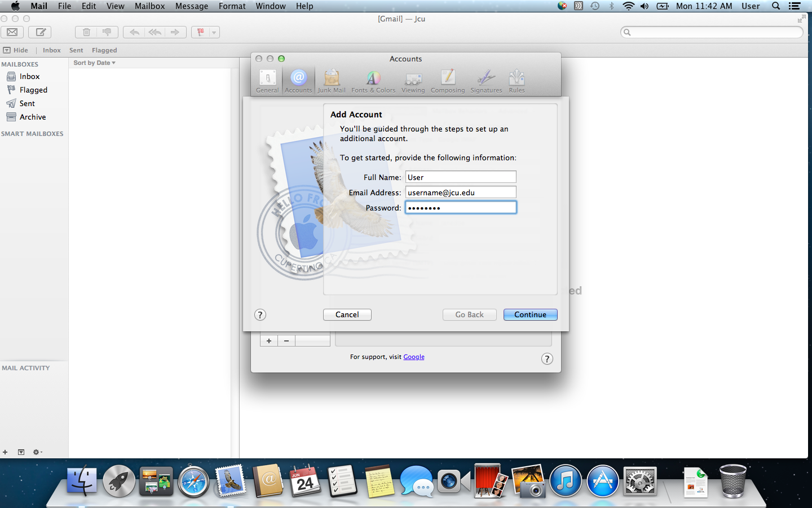The height and width of the screenshot is (508, 812).
Task: Click the Forward arrow toolbar icon
Action: [175, 32]
